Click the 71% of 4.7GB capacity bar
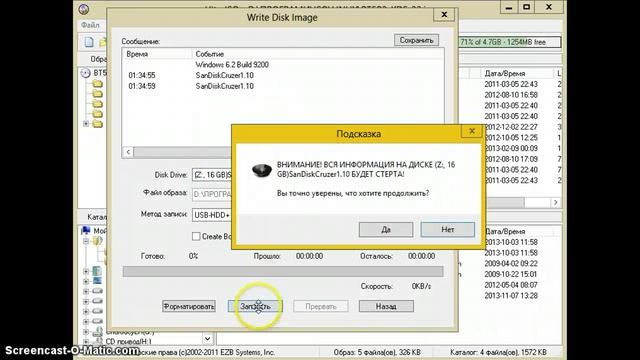640x360 pixels. (x=509, y=42)
